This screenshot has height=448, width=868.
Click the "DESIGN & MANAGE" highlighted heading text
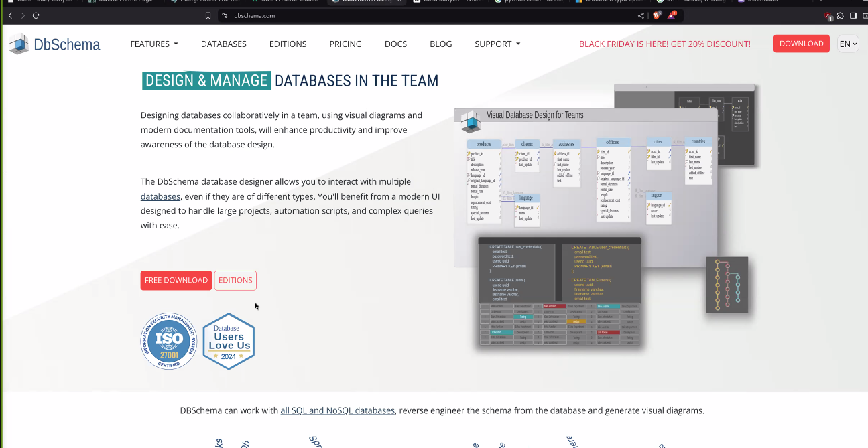point(206,81)
